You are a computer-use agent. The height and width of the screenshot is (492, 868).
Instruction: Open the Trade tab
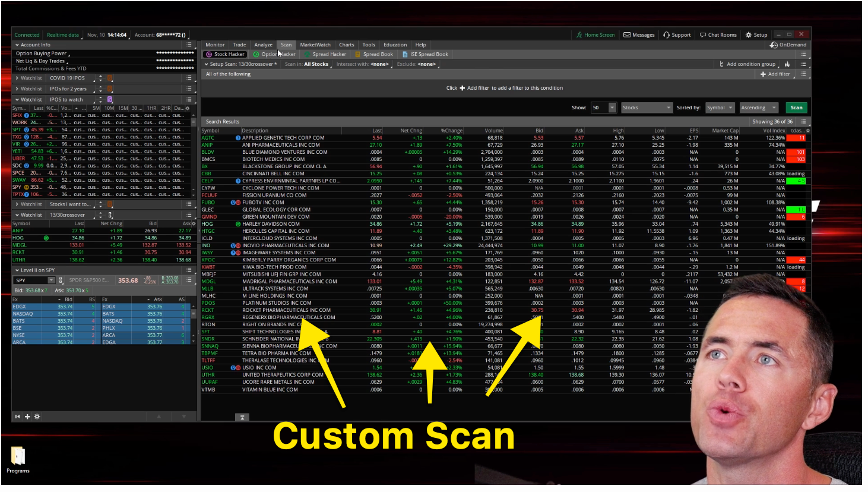pyautogui.click(x=239, y=45)
